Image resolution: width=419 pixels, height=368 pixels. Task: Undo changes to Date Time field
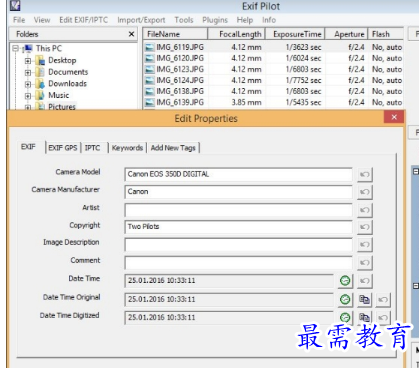coord(365,281)
